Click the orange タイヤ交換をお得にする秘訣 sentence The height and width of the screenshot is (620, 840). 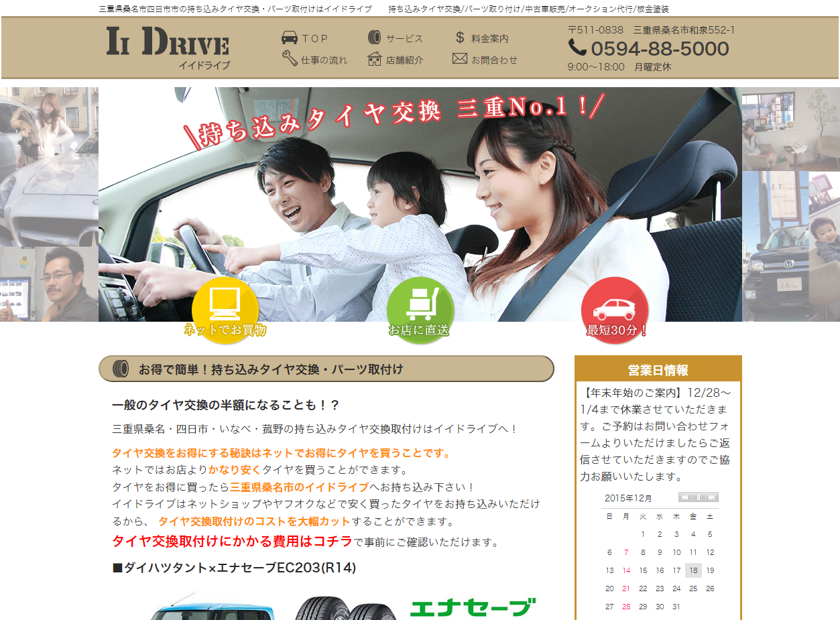click(x=281, y=453)
